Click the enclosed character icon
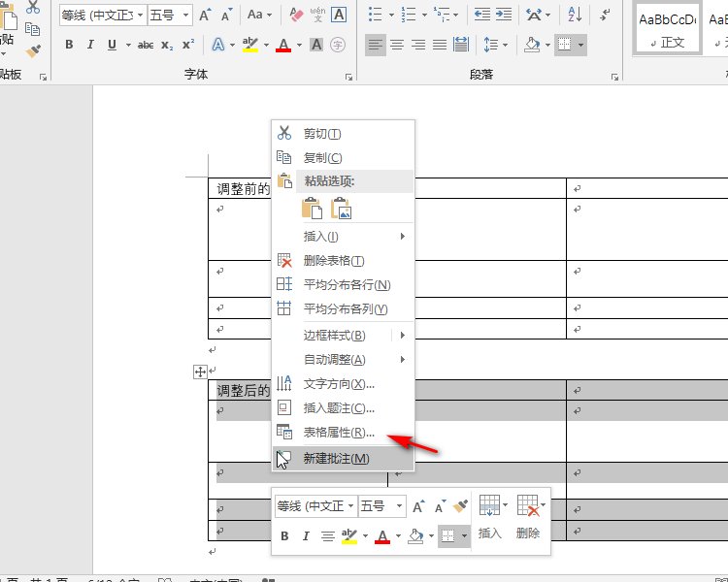Viewport: 728px width, 582px height. pyautogui.click(x=338, y=45)
